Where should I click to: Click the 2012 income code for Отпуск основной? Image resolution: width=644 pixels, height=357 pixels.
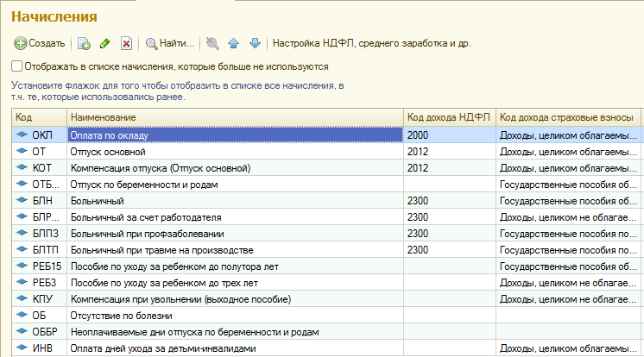pos(417,152)
